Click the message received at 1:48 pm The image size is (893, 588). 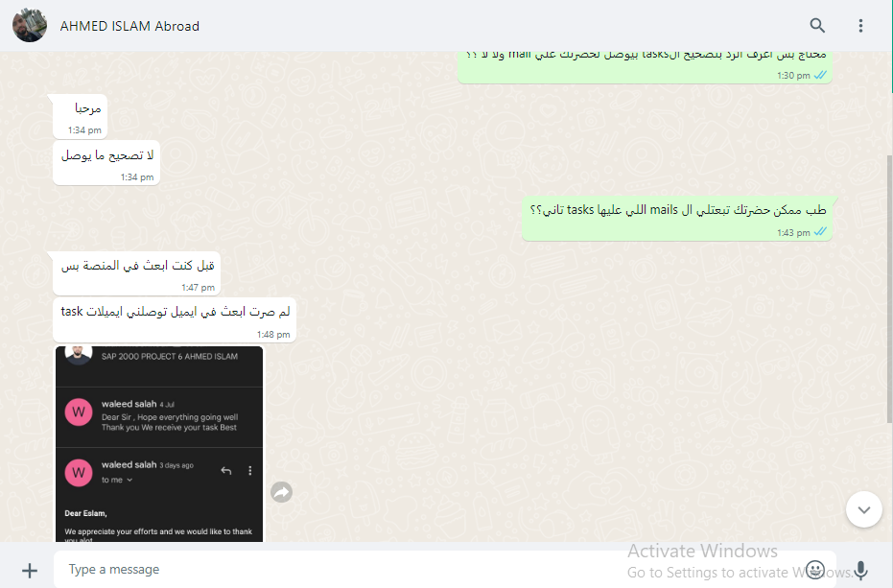click(x=175, y=319)
